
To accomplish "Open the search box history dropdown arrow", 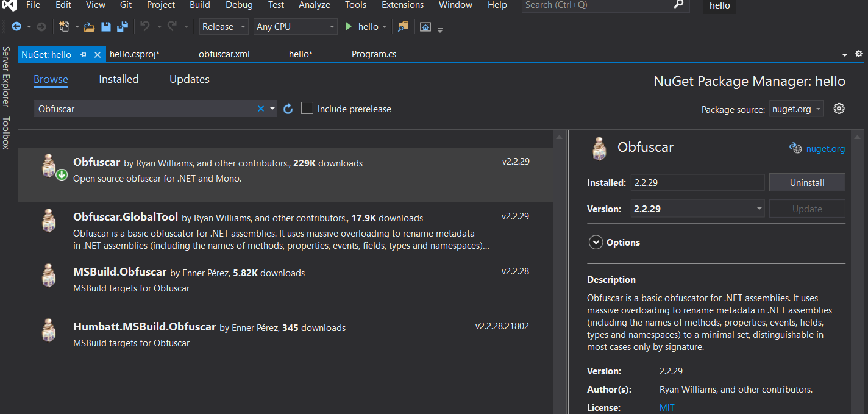I will [272, 109].
